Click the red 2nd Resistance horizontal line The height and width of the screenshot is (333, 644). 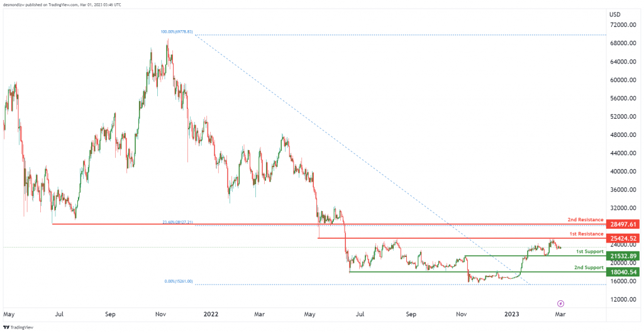[x=328, y=224]
